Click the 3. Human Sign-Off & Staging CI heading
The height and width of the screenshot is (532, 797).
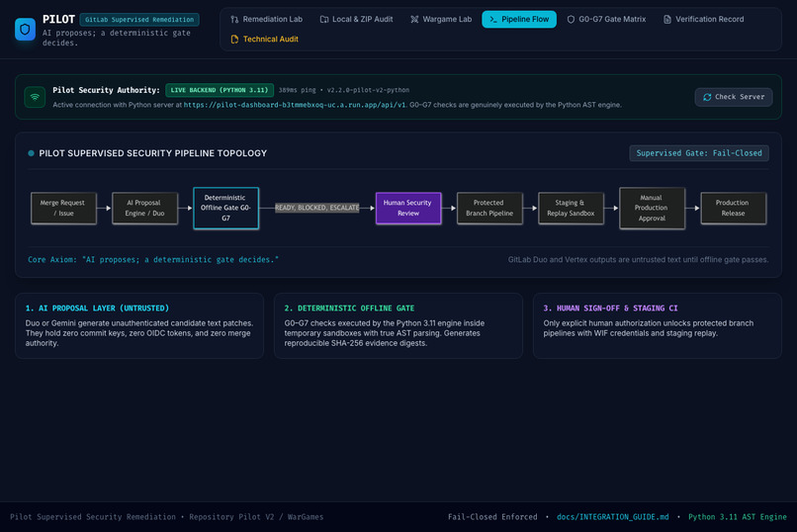[x=610, y=308]
